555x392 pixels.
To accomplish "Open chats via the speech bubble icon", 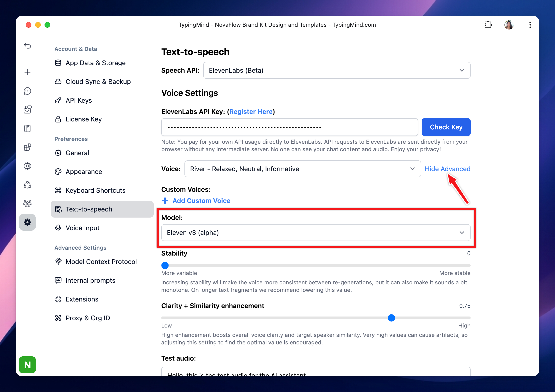I will point(28,91).
